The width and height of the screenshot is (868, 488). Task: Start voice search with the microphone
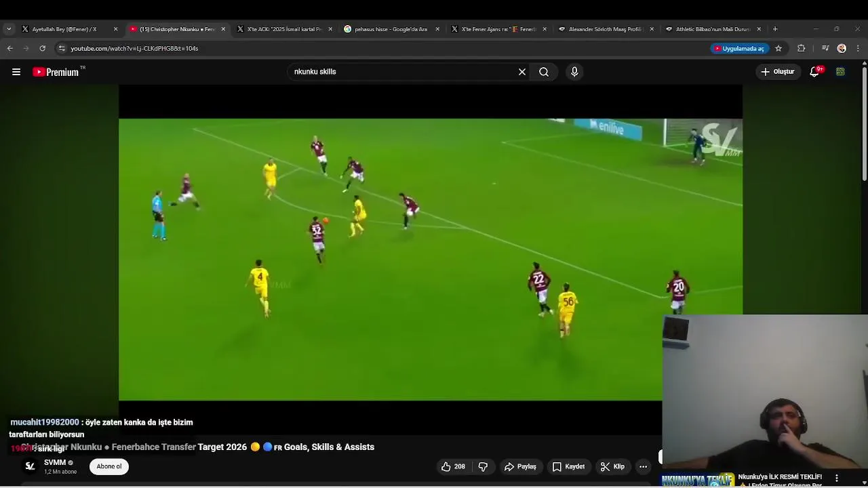tap(574, 72)
